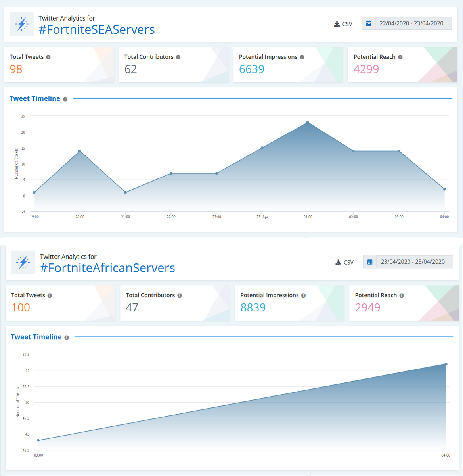463x476 pixels.
Task: Click the lower Tweet Timeline heading
Action: pos(36,337)
